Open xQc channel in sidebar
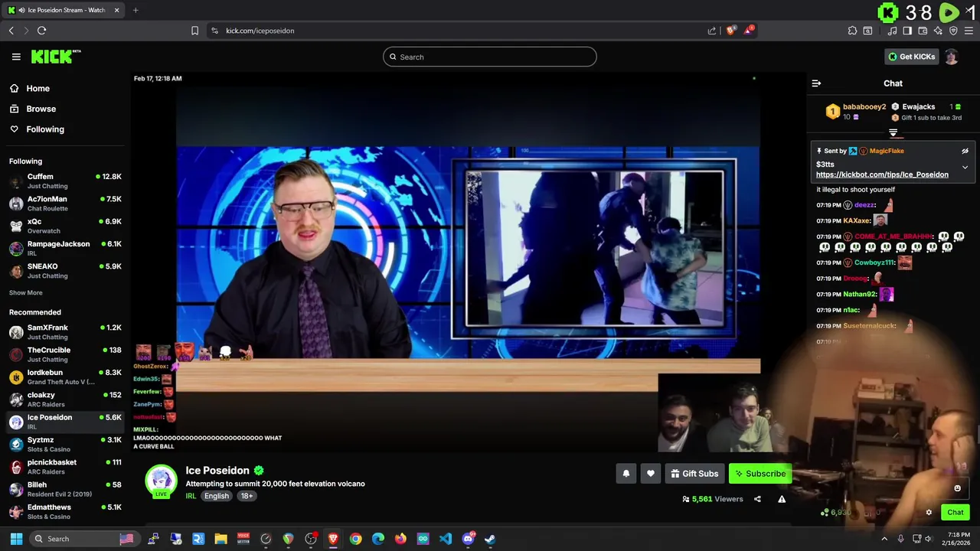Viewport: 980px width, 551px height. pos(65,226)
